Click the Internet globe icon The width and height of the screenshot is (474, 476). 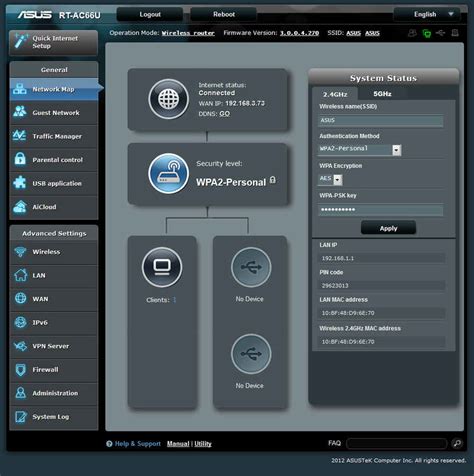point(169,99)
